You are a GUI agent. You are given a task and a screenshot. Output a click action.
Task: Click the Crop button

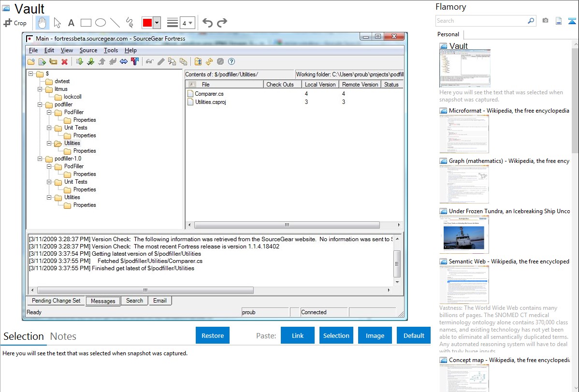(15, 23)
